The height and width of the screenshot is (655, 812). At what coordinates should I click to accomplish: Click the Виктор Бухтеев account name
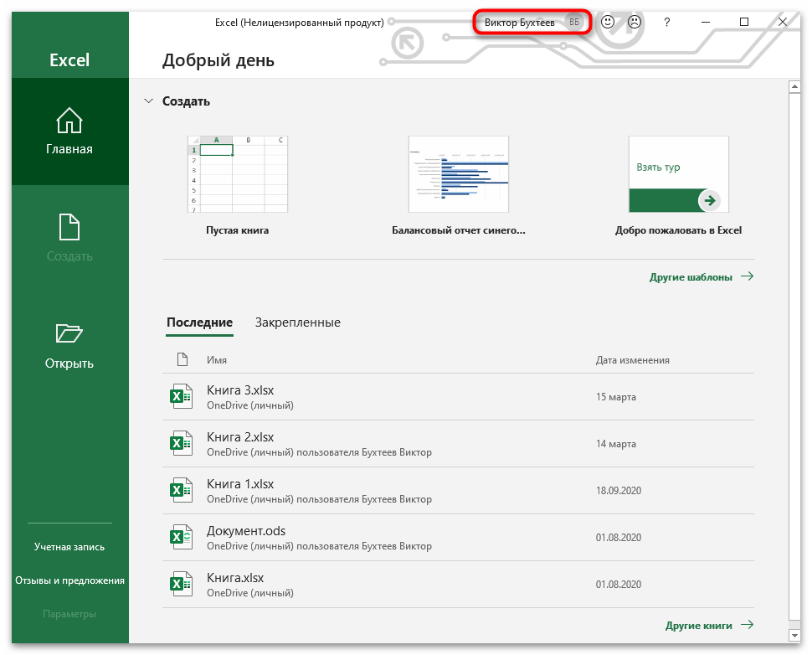click(x=519, y=23)
